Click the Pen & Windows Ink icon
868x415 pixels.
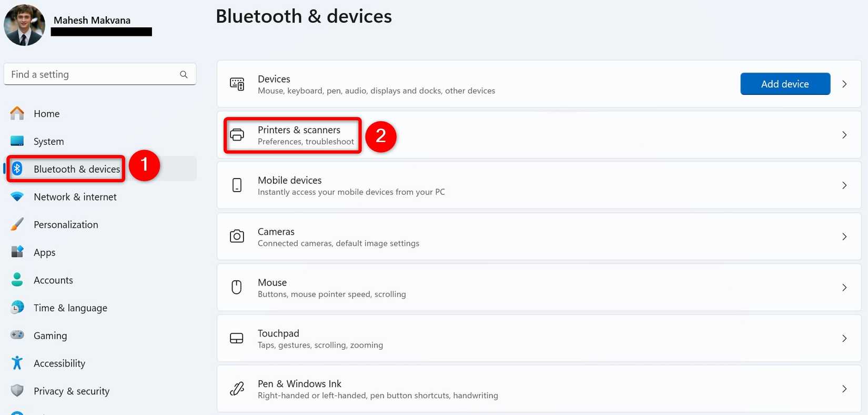tap(237, 389)
